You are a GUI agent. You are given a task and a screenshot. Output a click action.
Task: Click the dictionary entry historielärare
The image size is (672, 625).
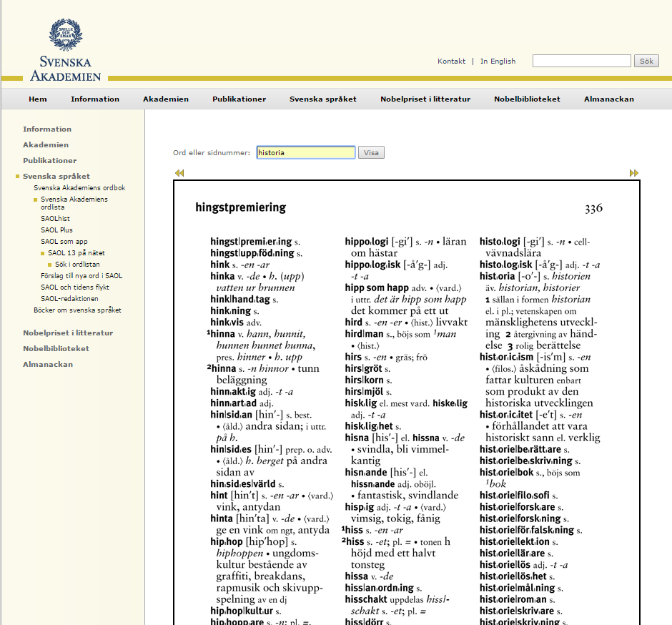pos(512,553)
